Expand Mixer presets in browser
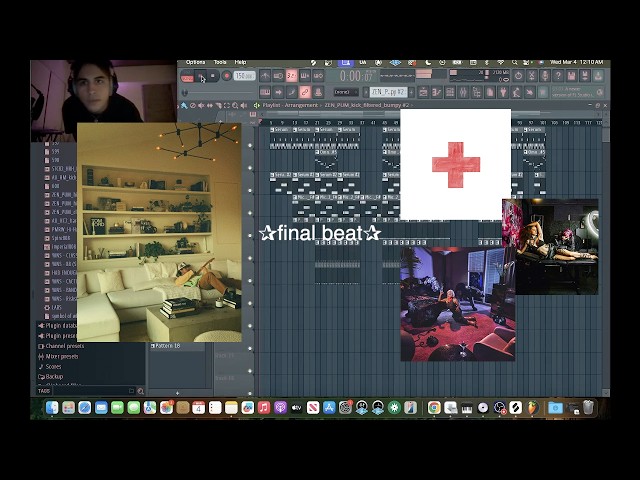 [x=58, y=356]
